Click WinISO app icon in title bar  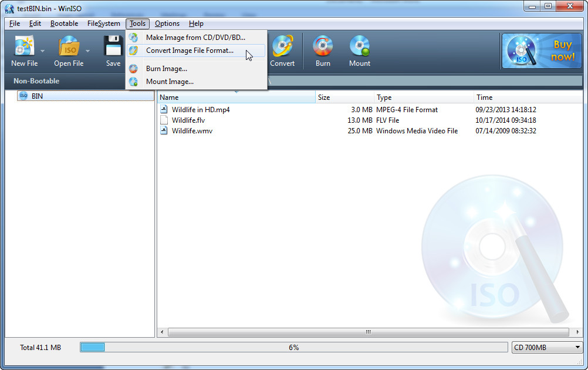coord(9,9)
